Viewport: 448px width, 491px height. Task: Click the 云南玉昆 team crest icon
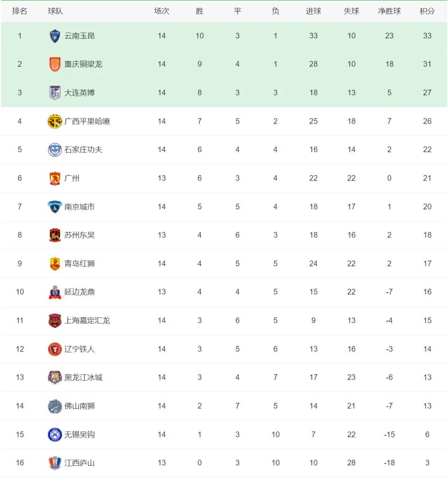pyautogui.click(x=55, y=36)
